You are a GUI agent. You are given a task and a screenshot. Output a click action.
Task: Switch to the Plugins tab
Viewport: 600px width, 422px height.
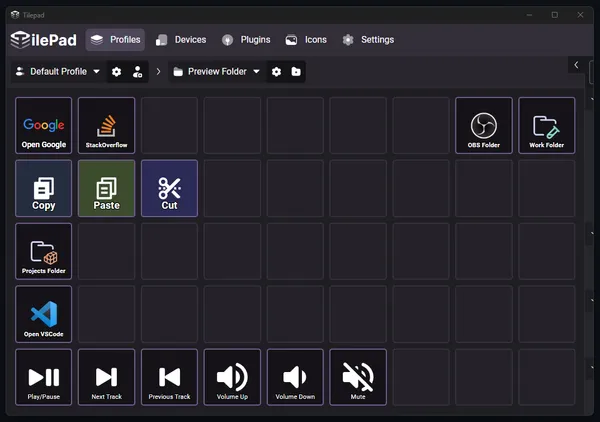coord(246,40)
